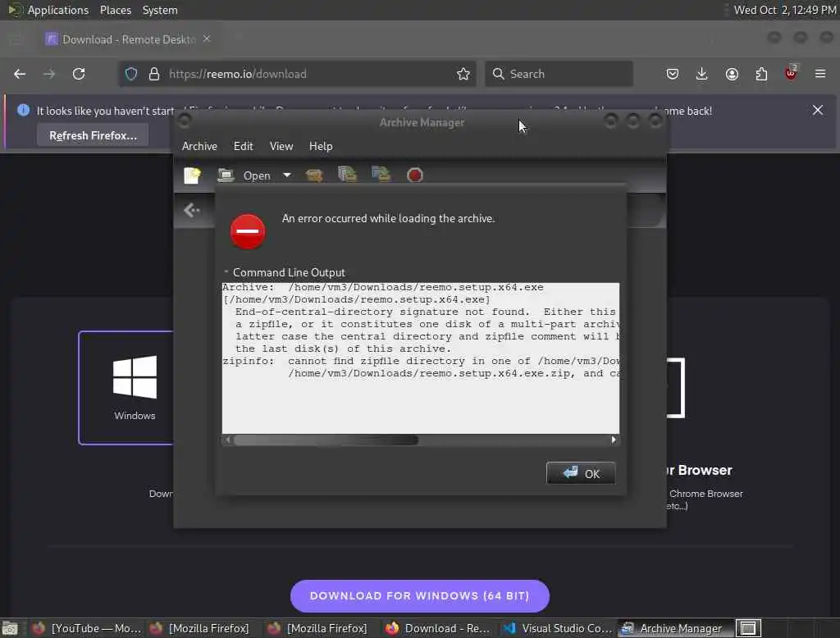Click the site padlock icon
The image size is (840, 638).
[154, 74]
